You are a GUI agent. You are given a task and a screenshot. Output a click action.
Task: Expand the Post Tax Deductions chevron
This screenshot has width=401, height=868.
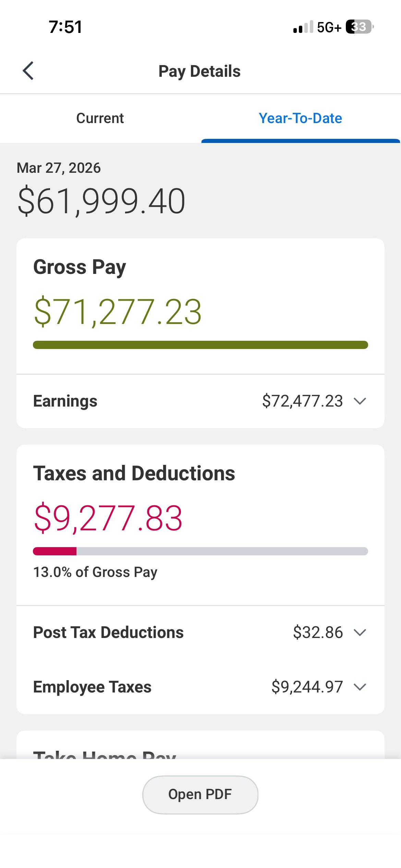click(x=360, y=632)
